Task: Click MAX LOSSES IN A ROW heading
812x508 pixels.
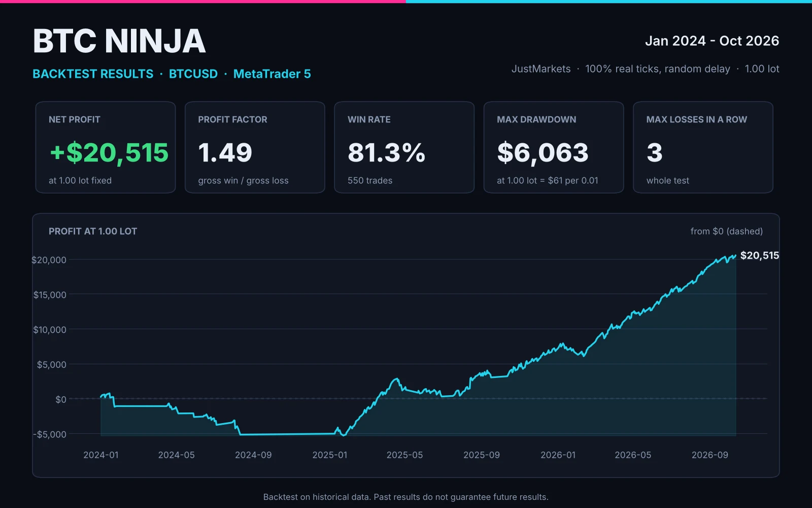Action: 697,119
